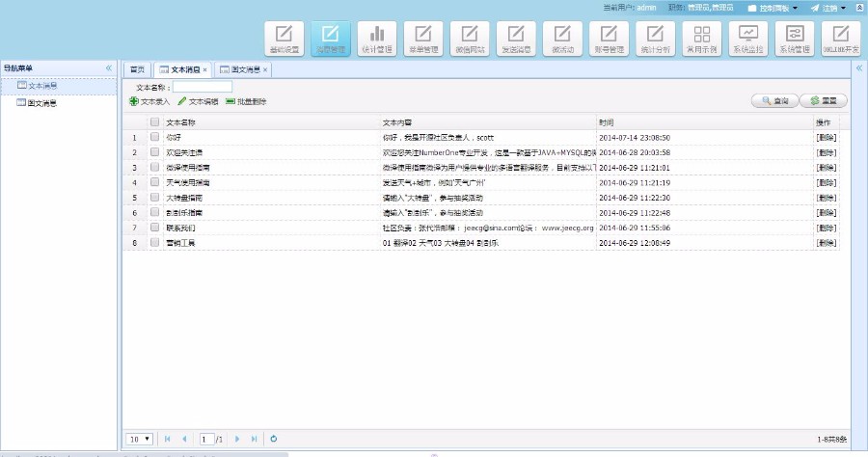
Task: Delete the row with time 2014-07-14 23:08:50
Action: point(826,137)
